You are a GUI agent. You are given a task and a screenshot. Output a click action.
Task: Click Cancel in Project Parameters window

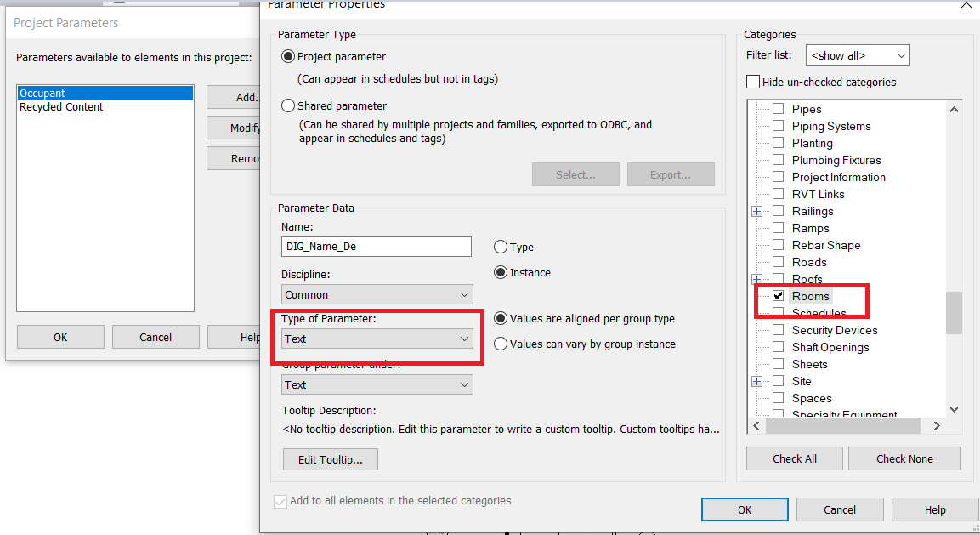coord(156,337)
